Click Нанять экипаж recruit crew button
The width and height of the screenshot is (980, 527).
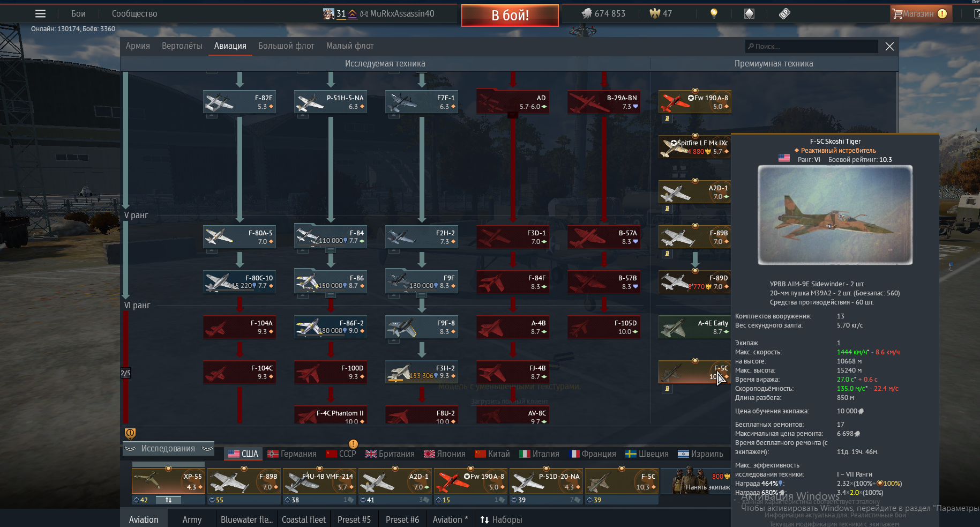tap(697, 481)
